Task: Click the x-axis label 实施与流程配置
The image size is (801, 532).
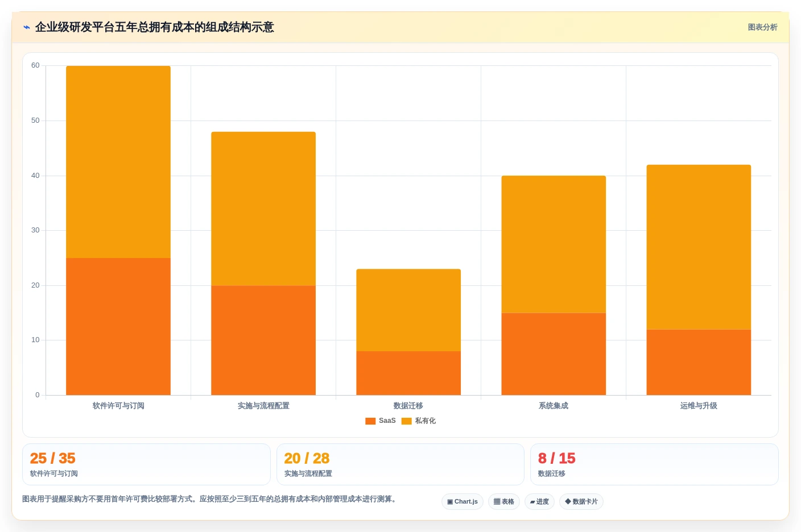Action: 263,406
